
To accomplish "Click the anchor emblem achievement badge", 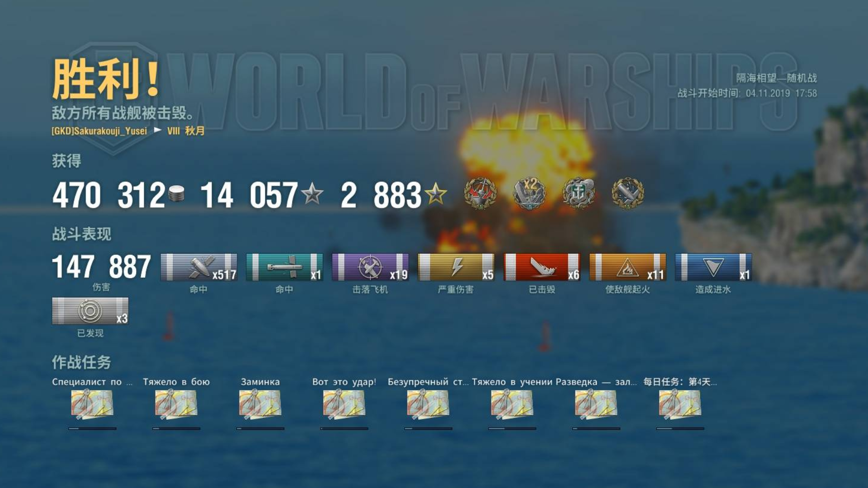I will coord(578,193).
